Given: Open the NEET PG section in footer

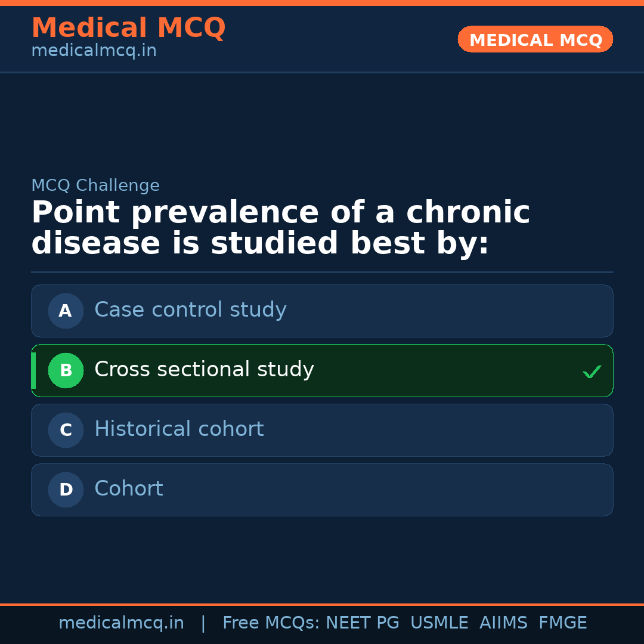Looking at the screenshot, I should pyautogui.click(x=362, y=622).
